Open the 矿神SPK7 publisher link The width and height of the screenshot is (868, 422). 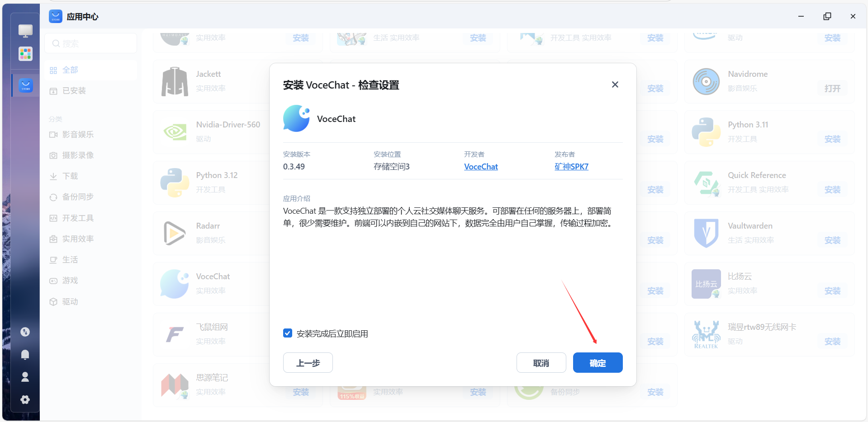click(x=571, y=167)
